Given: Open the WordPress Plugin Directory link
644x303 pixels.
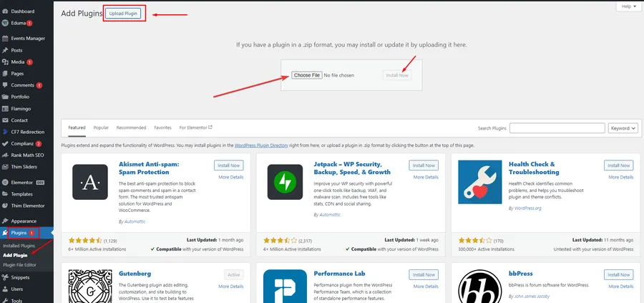Looking at the screenshot, I should pyautogui.click(x=261, y=145).
